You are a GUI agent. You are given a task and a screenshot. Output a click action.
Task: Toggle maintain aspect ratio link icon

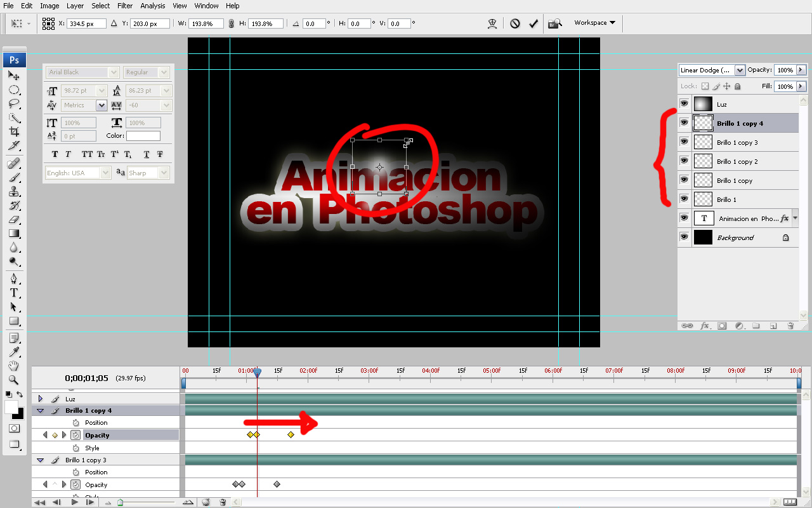pos(231,23)
